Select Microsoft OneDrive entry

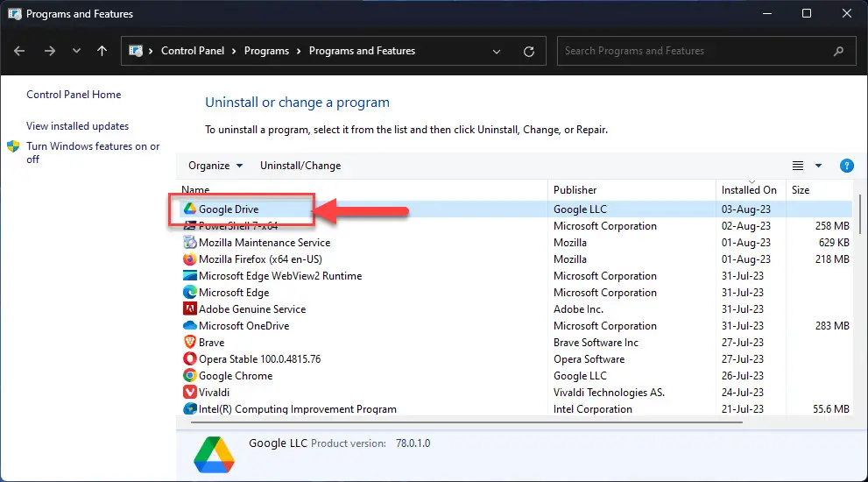243,326
